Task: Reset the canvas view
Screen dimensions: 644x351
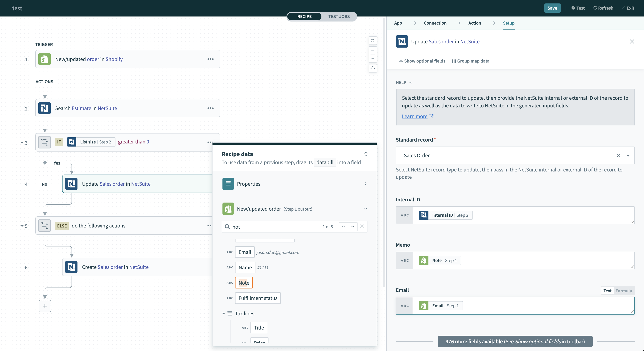Action: tap(372, 41)
